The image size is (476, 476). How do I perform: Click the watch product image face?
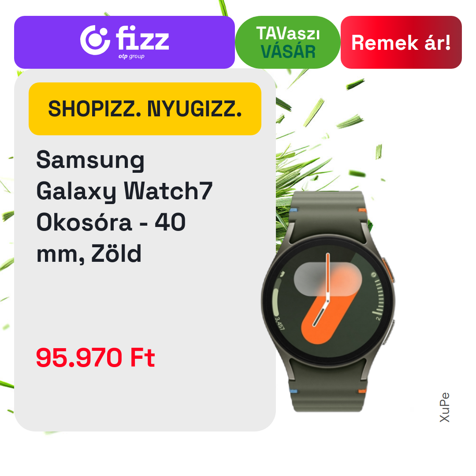pos(328,301)
